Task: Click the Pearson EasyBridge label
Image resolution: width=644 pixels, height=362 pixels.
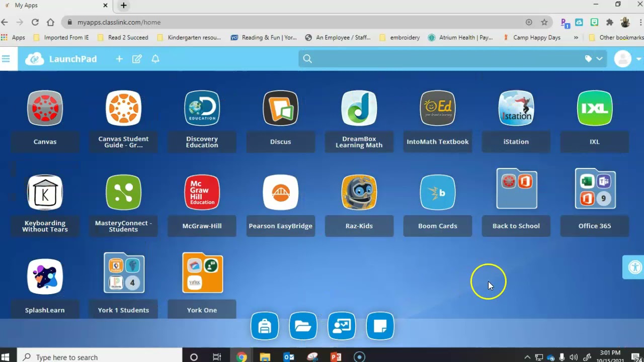Action: [280, 226]
